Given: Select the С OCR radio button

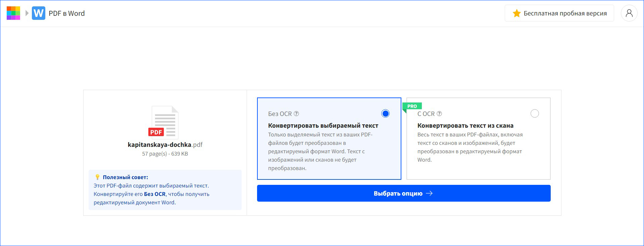Looking at the screenshot, I should point(535,114).
